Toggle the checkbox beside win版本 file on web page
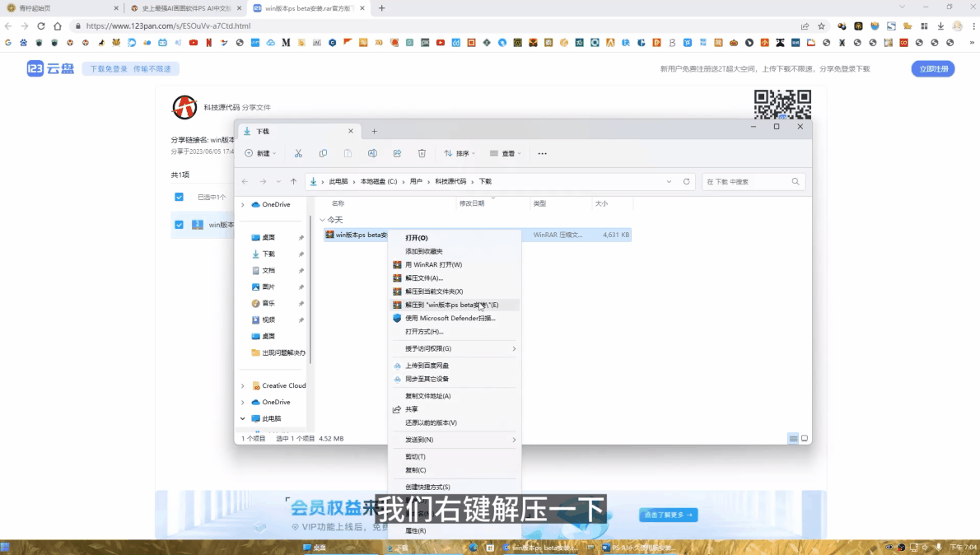Screen dimensions: 980x555 click(x=180, y=224)
